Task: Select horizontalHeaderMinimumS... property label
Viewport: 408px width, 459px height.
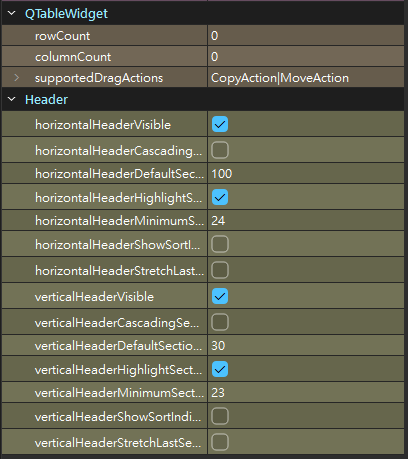Action: [119, 221]
